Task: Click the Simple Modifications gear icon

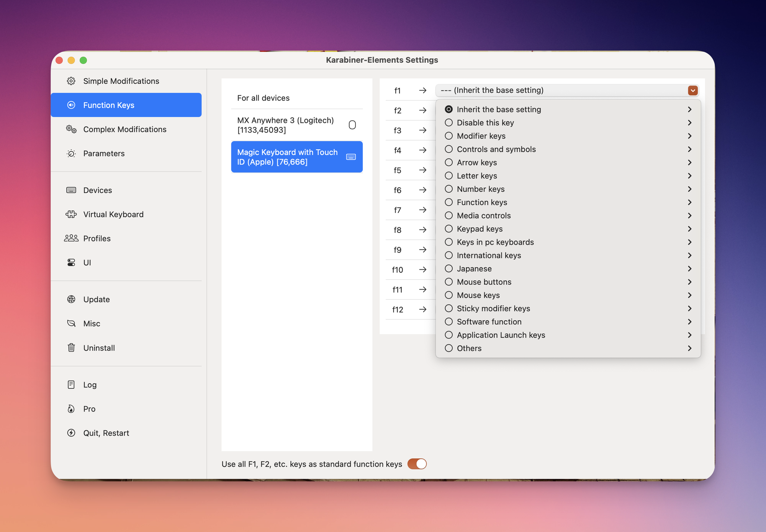Action: (71, 81)
